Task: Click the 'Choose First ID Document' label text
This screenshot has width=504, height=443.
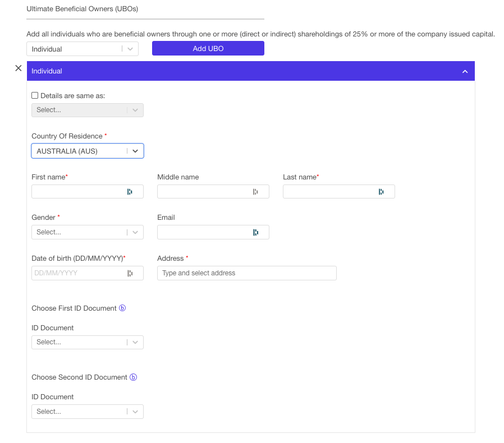Action: click(74, 308)
